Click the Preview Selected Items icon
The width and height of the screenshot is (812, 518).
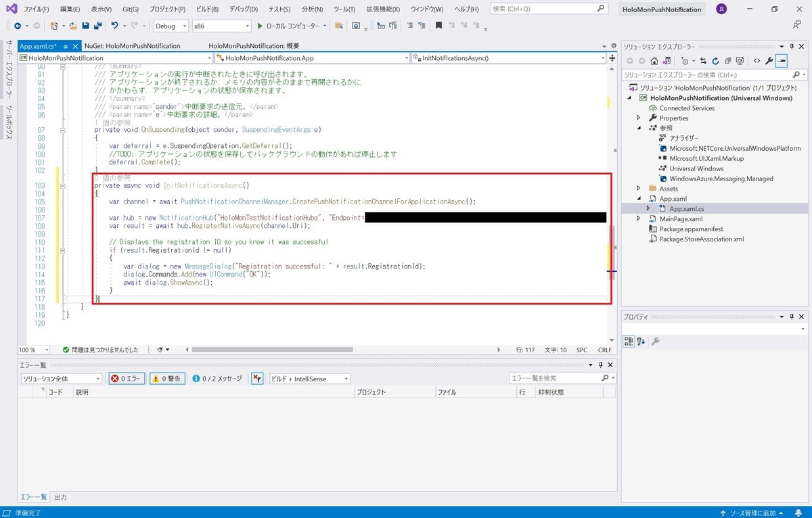(782, 61)
